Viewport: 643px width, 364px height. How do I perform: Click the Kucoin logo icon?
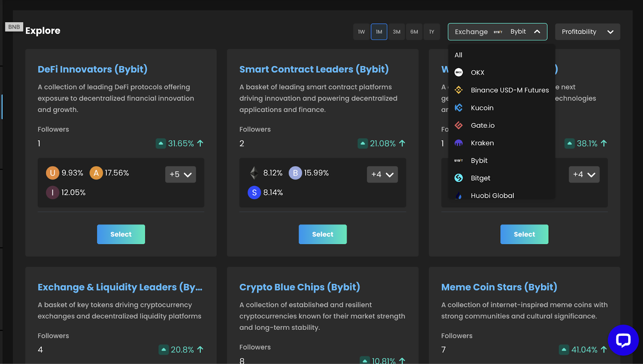point(459,108)
